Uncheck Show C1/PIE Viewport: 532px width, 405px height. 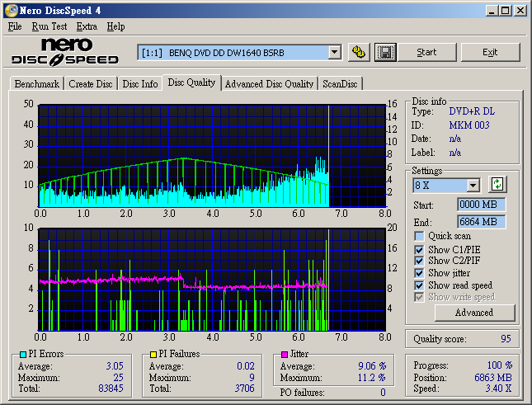419,250
